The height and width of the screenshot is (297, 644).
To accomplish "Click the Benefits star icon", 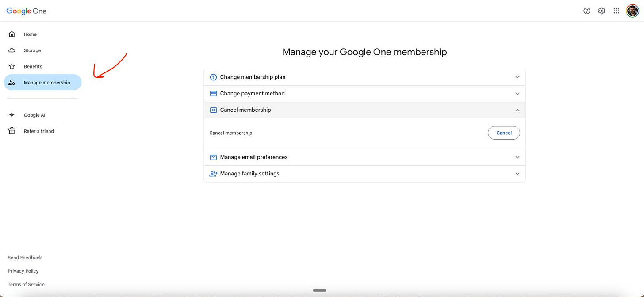I will pyautogui.click(x=12, y=66).
